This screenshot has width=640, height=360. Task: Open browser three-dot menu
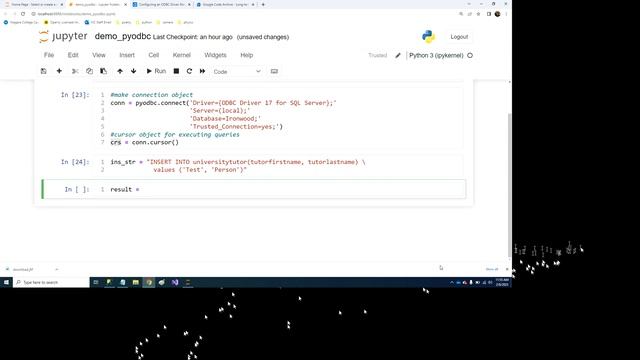tap(506, 14)
